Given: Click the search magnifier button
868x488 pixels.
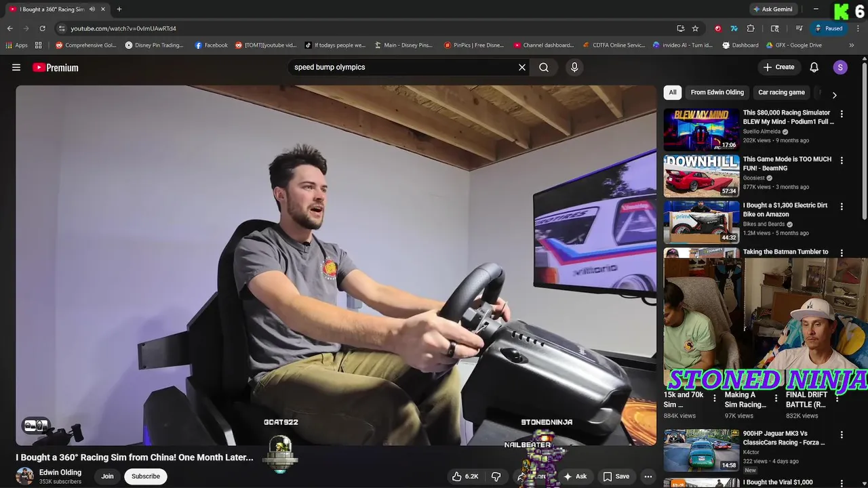Looking at the screenshot, I should 544,67.
